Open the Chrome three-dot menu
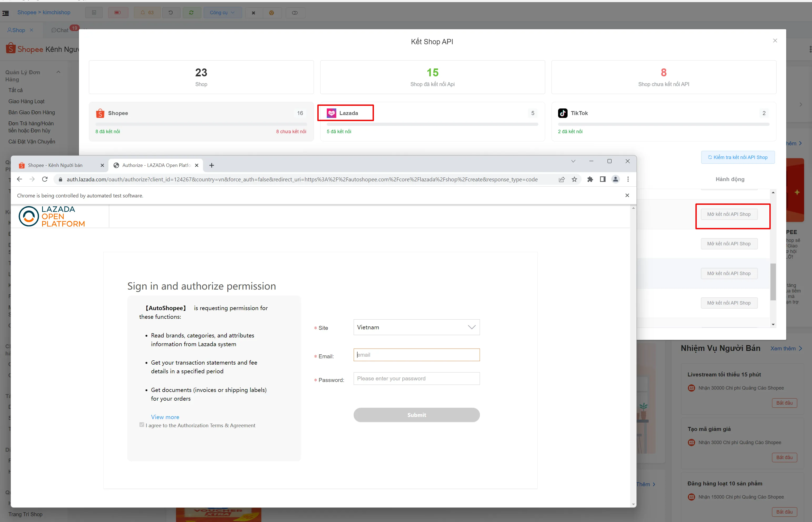 pyautogui.click(x=628, y=179)
